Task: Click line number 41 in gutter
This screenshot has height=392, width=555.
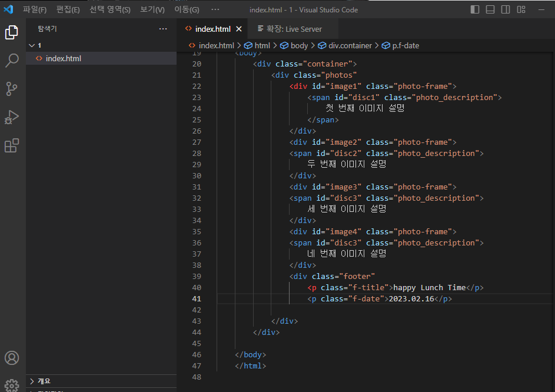Action: [x=197, y=298]
